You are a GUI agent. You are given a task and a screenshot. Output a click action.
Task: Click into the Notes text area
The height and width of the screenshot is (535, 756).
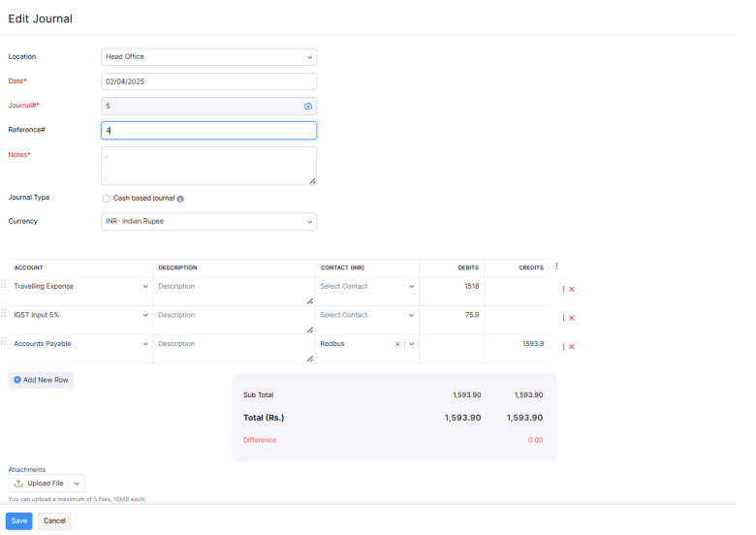pos(208,166)
